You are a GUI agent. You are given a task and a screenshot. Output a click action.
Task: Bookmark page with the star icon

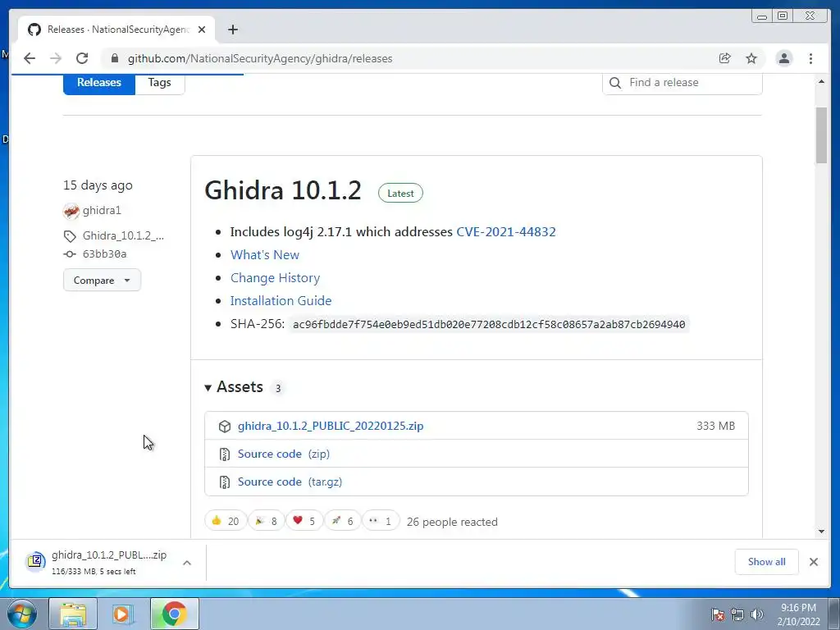coord(751,58)
